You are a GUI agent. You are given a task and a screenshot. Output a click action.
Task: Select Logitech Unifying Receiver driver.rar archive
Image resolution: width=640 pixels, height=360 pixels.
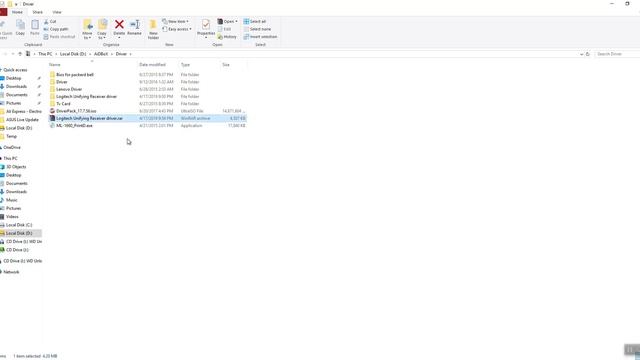coord(89,118)
